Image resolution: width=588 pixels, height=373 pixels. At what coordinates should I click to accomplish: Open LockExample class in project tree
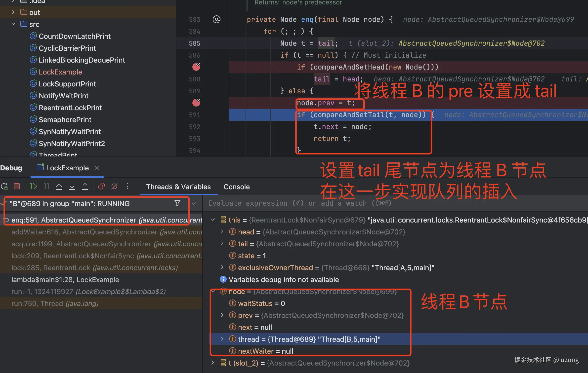(60, 72)
